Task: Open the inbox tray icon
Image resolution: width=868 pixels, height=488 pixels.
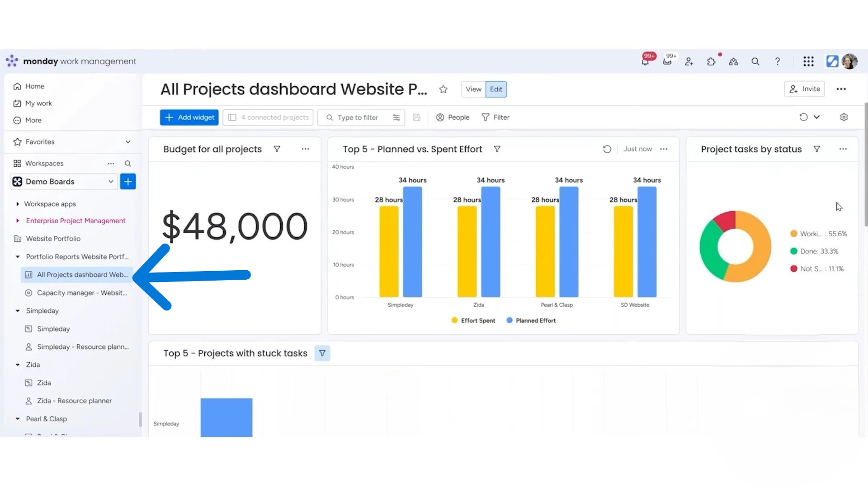Action: (667, 62)
